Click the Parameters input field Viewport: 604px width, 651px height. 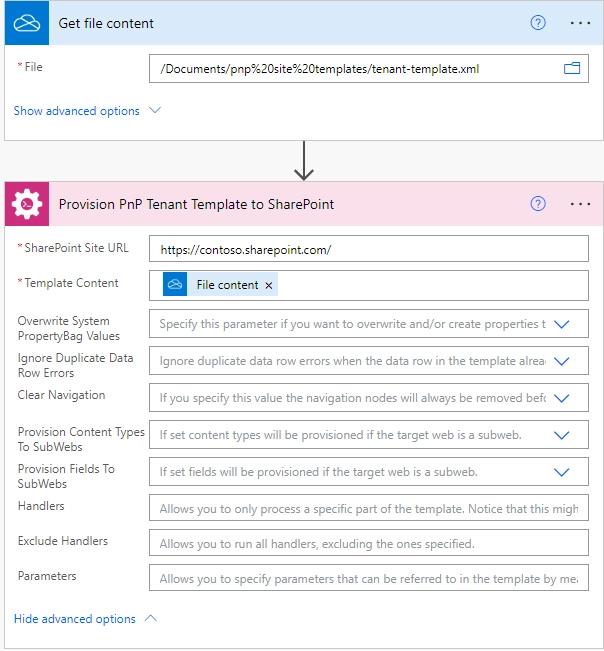(x=369, y=577)
